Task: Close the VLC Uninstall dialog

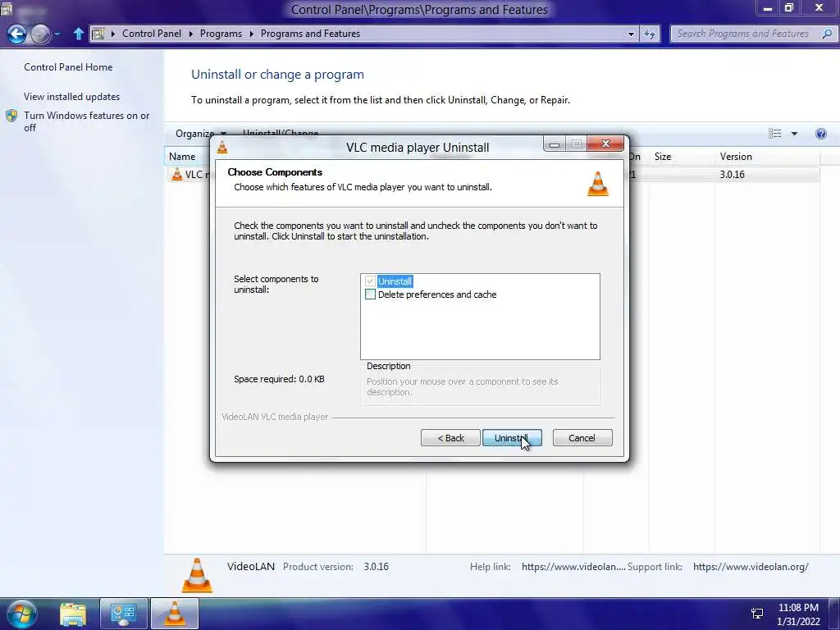Action: point(605,144)
